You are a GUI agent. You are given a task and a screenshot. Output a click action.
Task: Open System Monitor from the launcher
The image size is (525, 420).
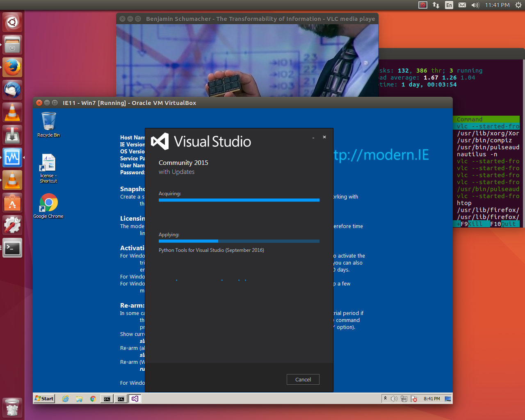[12, 157]
